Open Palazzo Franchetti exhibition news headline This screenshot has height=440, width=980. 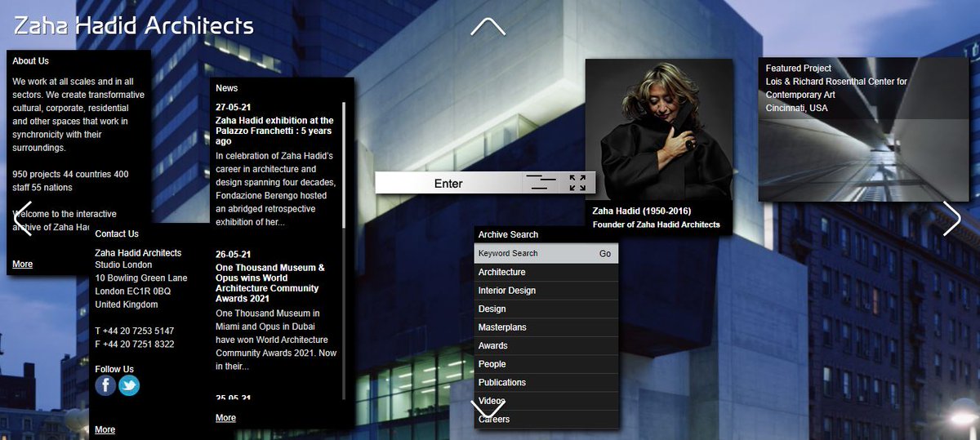(274, 131)
